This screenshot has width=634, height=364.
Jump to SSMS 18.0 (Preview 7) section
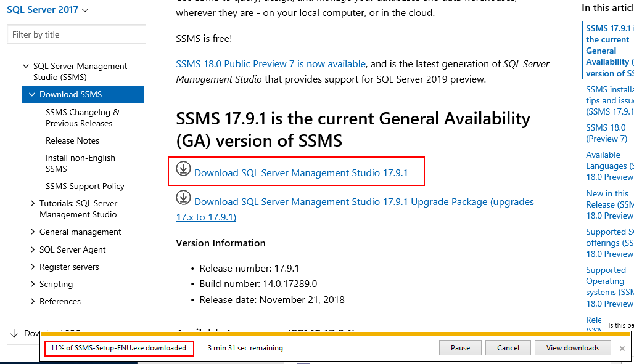click(x=606, y=133)
